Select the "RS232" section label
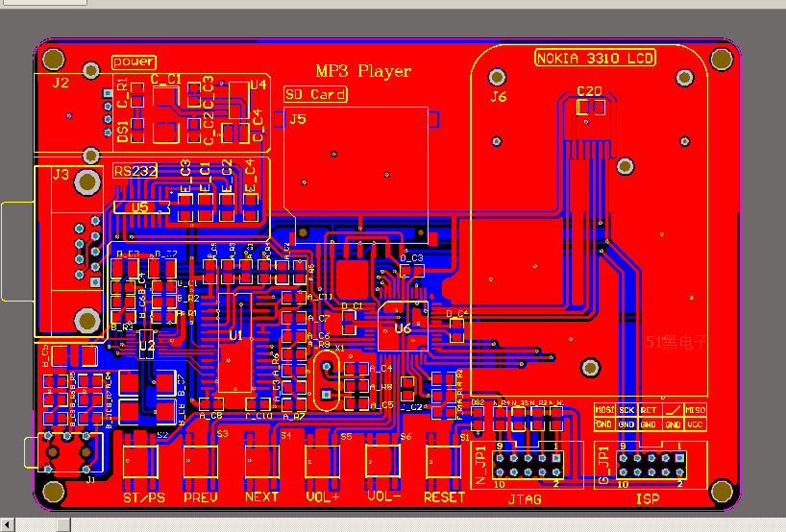786x532 pixels. pos(135,171)
